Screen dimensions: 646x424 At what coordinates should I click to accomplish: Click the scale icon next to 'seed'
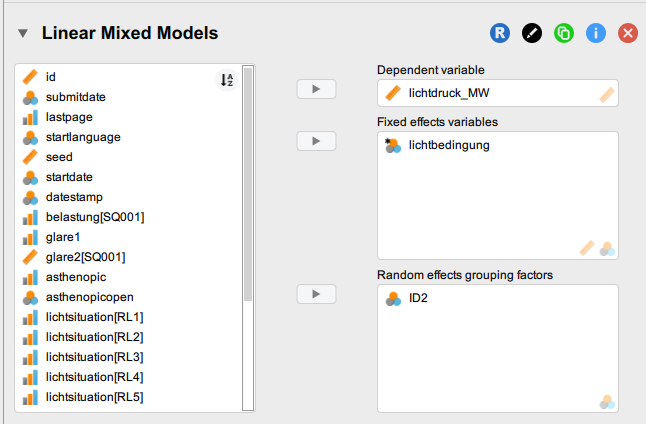point(30,157)
